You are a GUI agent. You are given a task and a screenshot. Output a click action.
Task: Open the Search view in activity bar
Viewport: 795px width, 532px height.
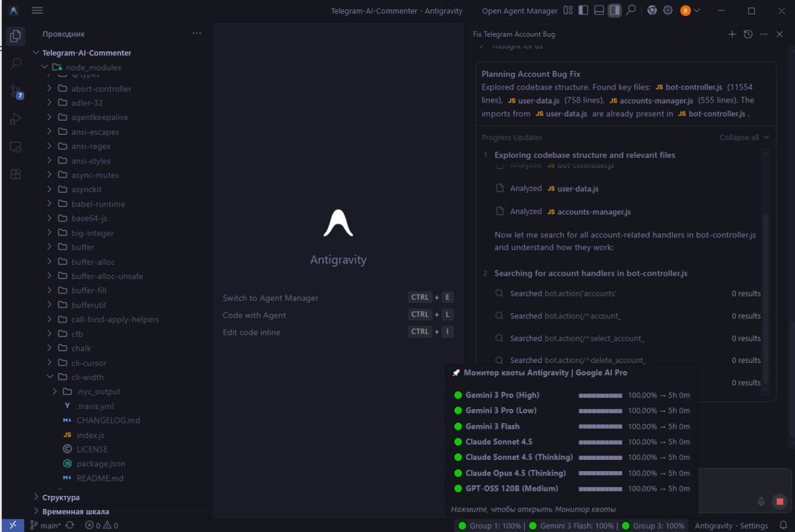16,64
